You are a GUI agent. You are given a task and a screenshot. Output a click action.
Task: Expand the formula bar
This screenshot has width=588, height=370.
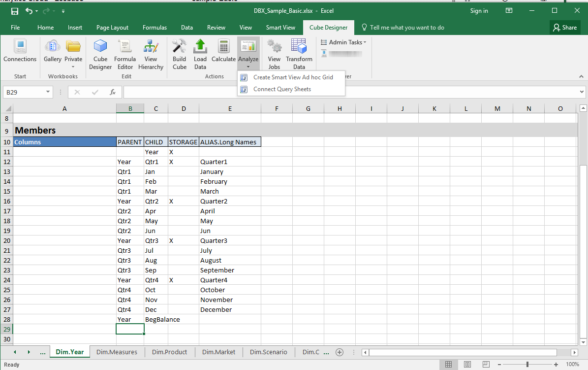[582, 92]
